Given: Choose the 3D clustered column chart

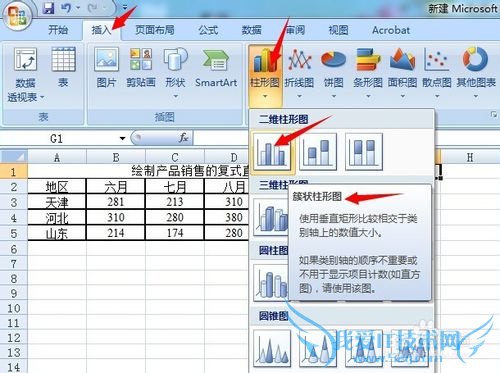Looking at the screenshot, I should [x=271, y=217].
